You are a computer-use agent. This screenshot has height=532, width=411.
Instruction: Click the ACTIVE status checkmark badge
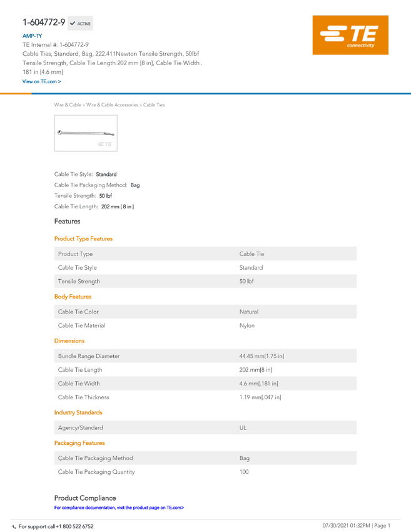tap(80, 23)
